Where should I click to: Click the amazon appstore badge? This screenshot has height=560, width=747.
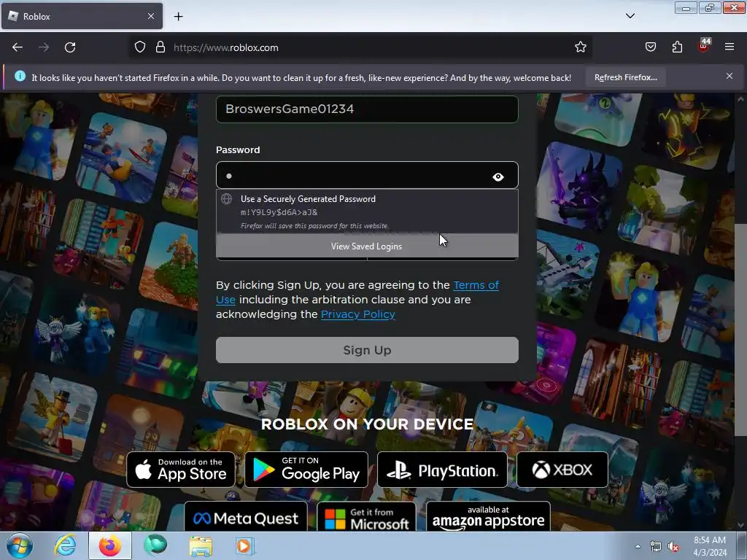coord(488,517)
